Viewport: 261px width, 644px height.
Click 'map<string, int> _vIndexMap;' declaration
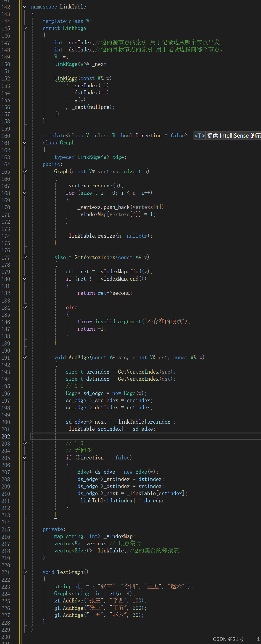[94, 536]
